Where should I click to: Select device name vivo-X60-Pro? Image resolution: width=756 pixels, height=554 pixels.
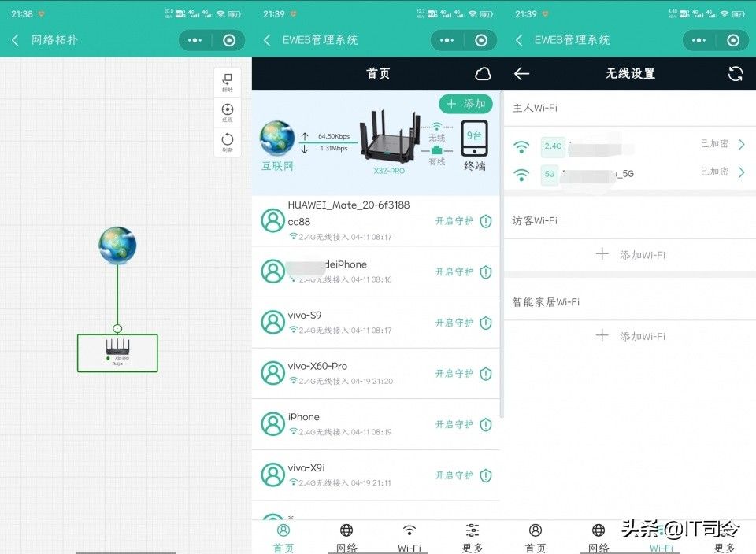(x=317, y=366)
